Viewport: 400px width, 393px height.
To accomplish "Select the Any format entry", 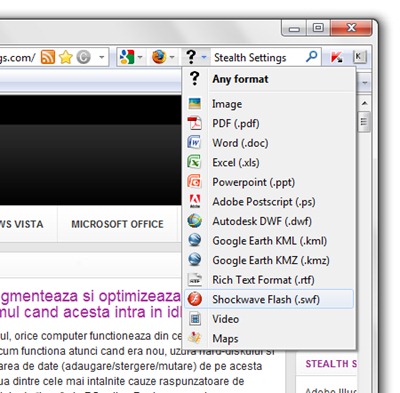I will [269, 79].
